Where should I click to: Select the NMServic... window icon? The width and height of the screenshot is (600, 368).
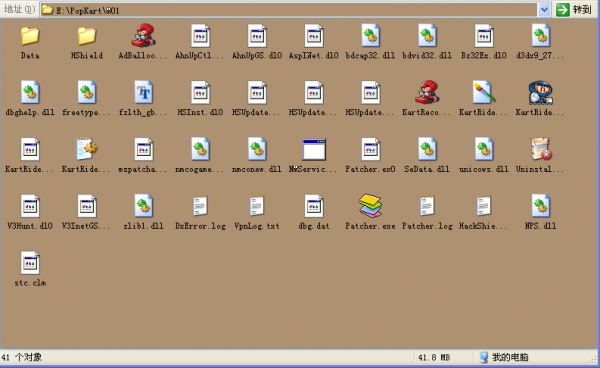click(x=314, y=149)
